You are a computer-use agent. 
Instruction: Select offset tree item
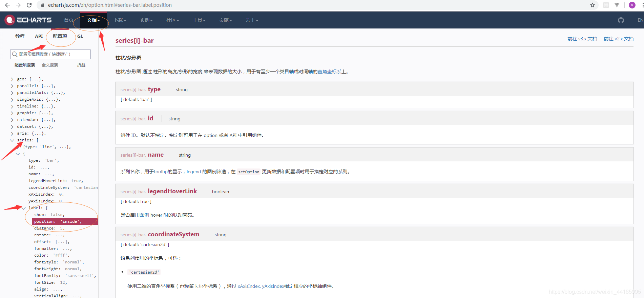pos(52,242)
